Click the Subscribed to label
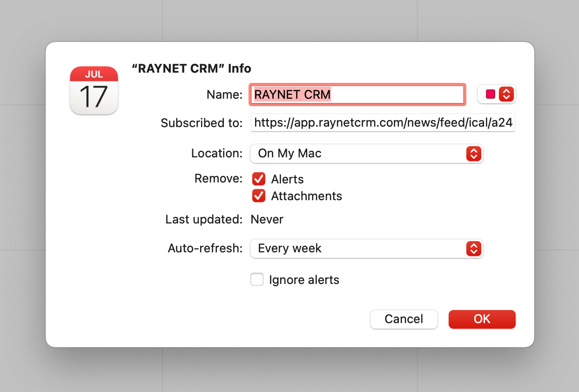Image resolution: width=579 pixels, height=392 pixels. pyautogui.click(x=202, y=123)
